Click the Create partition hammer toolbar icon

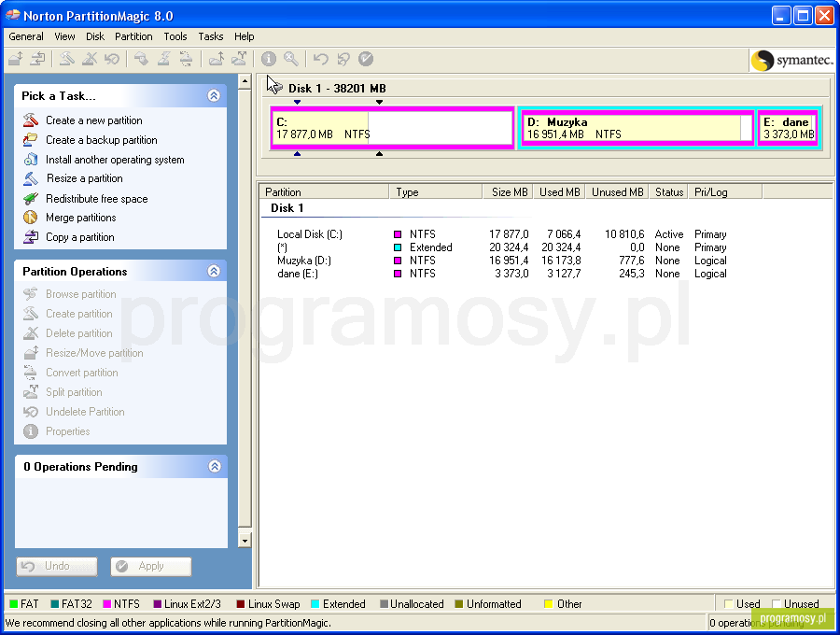tap(67, 59)
